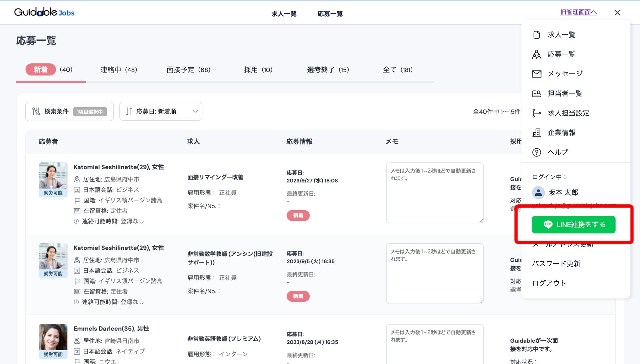640x364 pixels.
Task: Click the language icon beside 日本語会話: ネイティブ
Action: (77, 352)
